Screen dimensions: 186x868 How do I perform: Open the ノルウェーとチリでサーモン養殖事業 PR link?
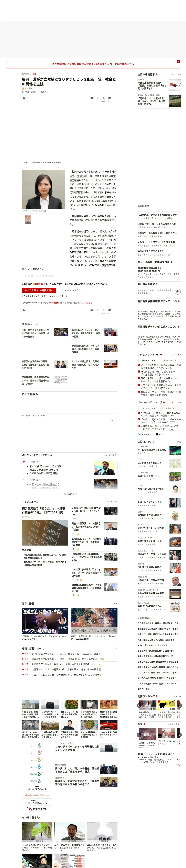click(156, 242)
